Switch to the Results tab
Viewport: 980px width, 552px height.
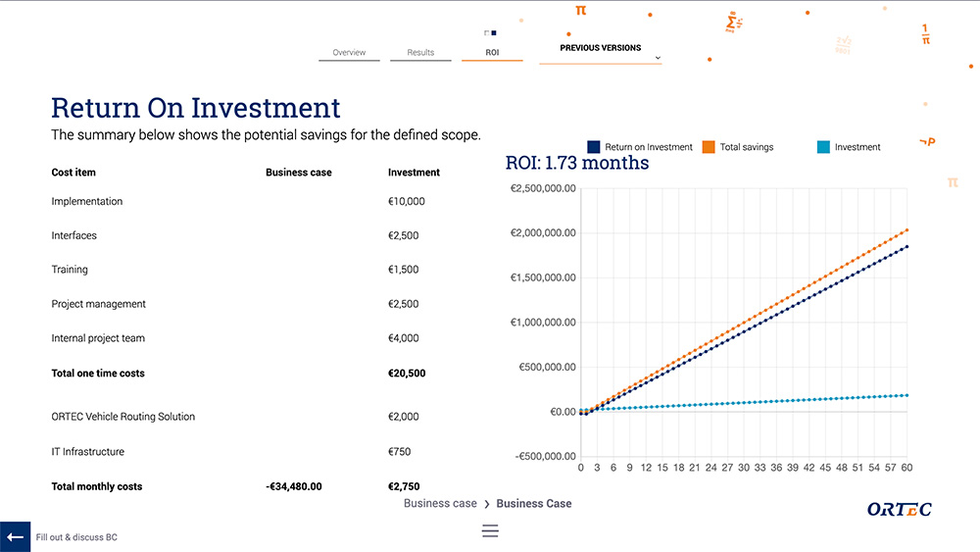click(420, 53)
